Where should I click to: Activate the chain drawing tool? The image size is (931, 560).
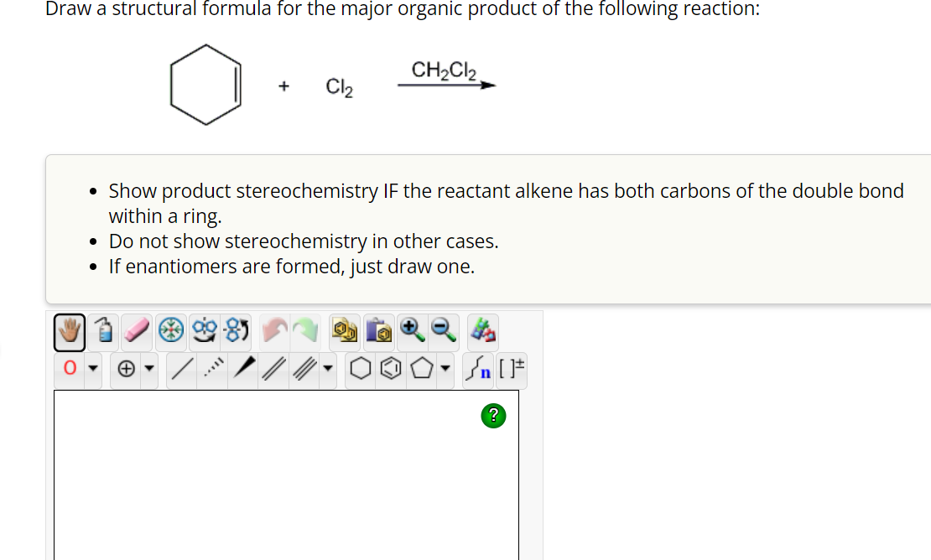click(478, 368)
